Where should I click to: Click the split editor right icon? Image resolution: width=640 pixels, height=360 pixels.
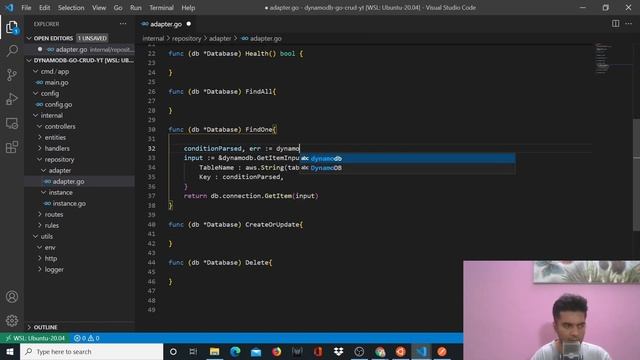coord(615,24)
